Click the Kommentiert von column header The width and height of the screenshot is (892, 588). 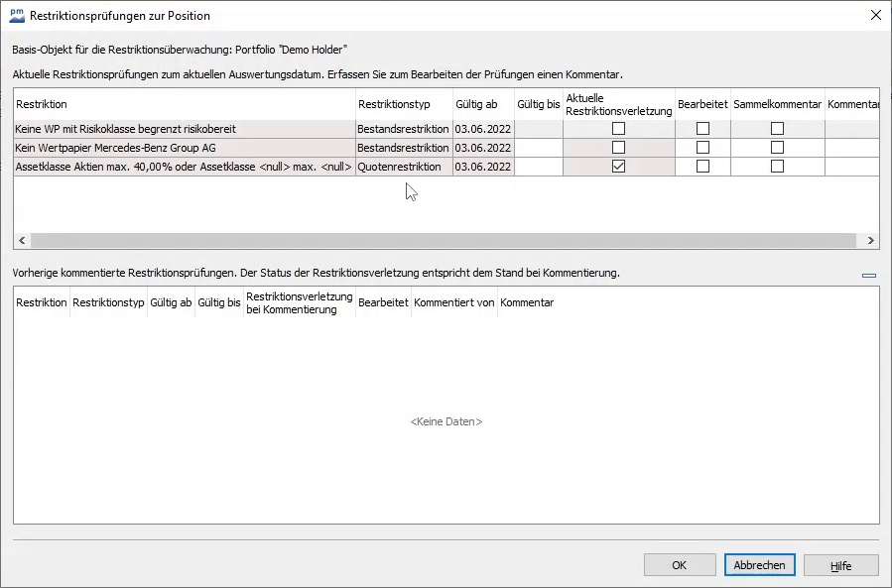[x=454, y=302]
